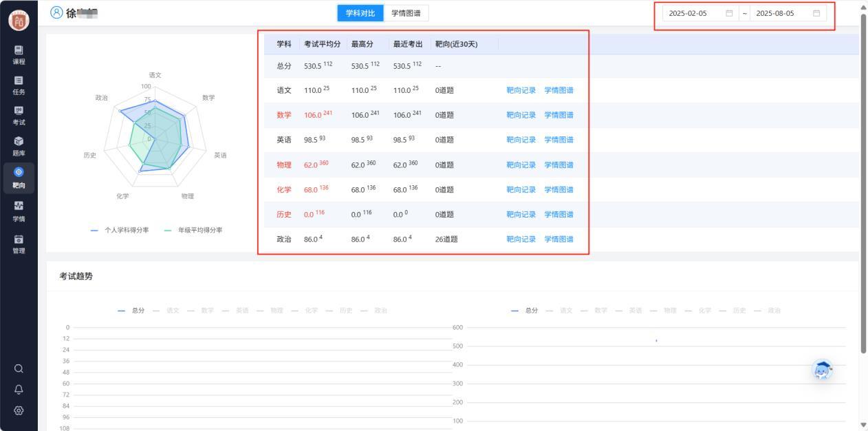Toggle 英语 series in left trend chart

[x=235, y=311]
